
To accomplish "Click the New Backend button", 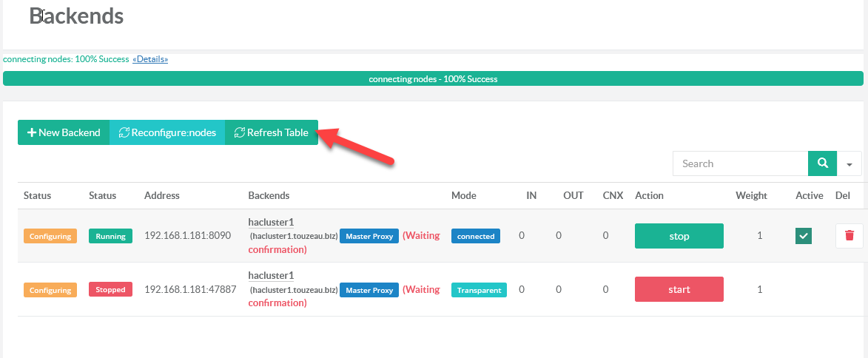I will pos(64,132).
